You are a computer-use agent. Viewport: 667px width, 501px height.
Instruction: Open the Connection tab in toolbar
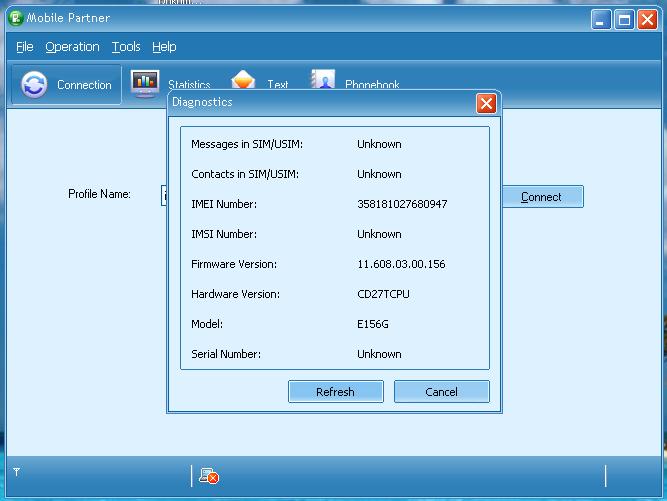[x=67, y=85]
